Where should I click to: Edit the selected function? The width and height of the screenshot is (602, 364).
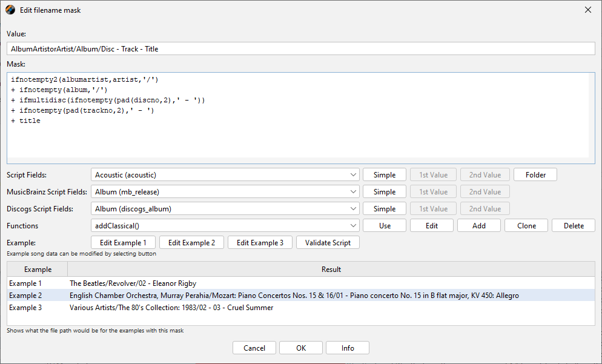coord(432,226)
